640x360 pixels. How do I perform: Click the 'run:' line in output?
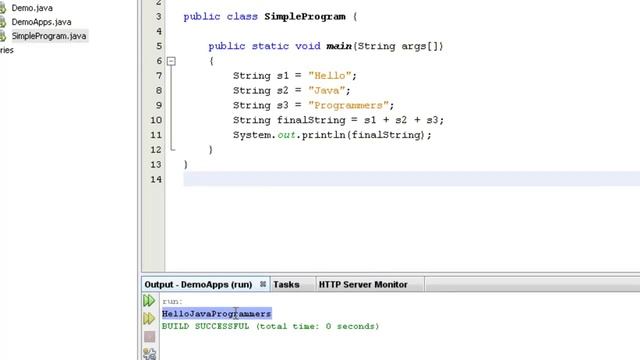coord(172,302)
